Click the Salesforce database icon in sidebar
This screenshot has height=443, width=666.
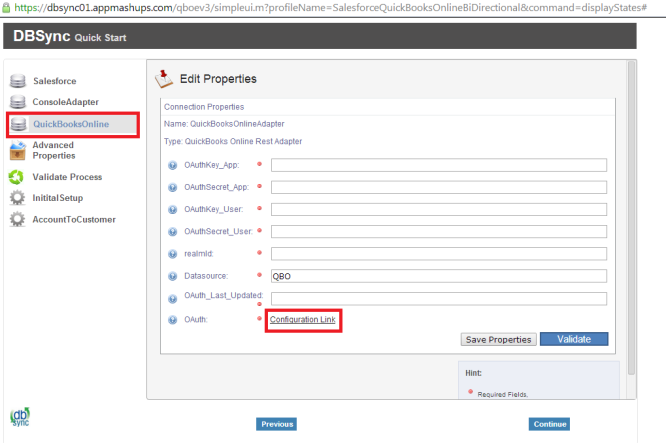[18, 81]
